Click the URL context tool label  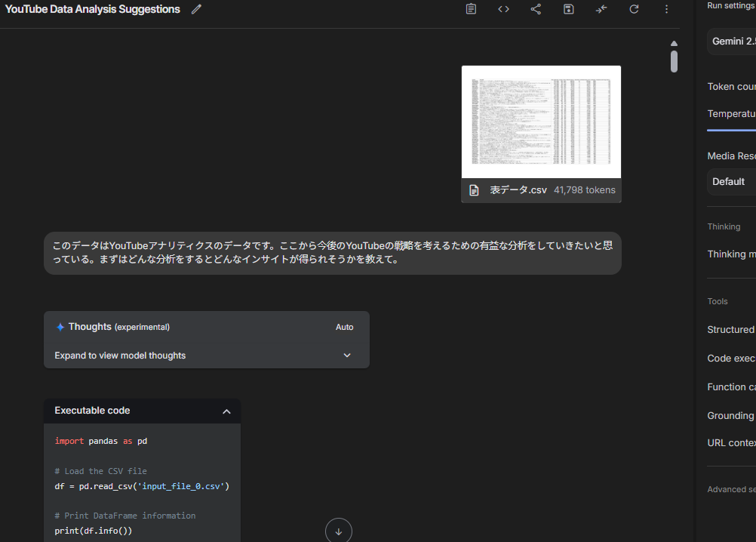(x=731, y=442)
